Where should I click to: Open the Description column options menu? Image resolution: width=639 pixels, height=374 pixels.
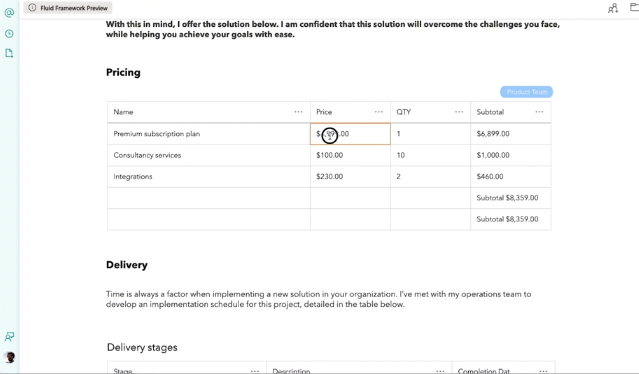tap(440, 371)
